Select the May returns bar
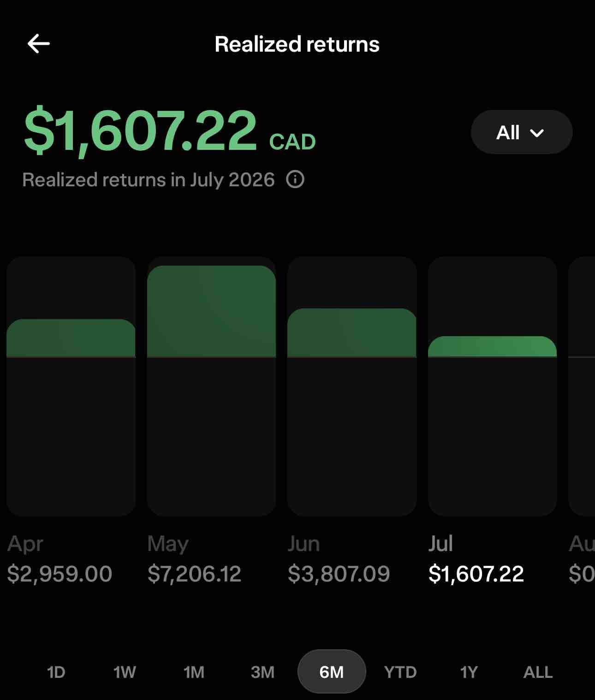Image resolution: width=595 pixels, height=700 pixels. [x=211, y=386]
